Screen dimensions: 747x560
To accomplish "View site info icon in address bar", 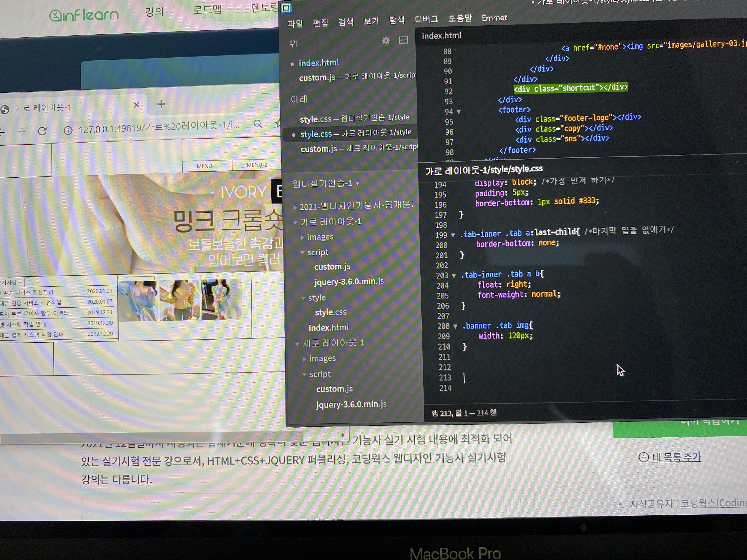I will 68,130.
